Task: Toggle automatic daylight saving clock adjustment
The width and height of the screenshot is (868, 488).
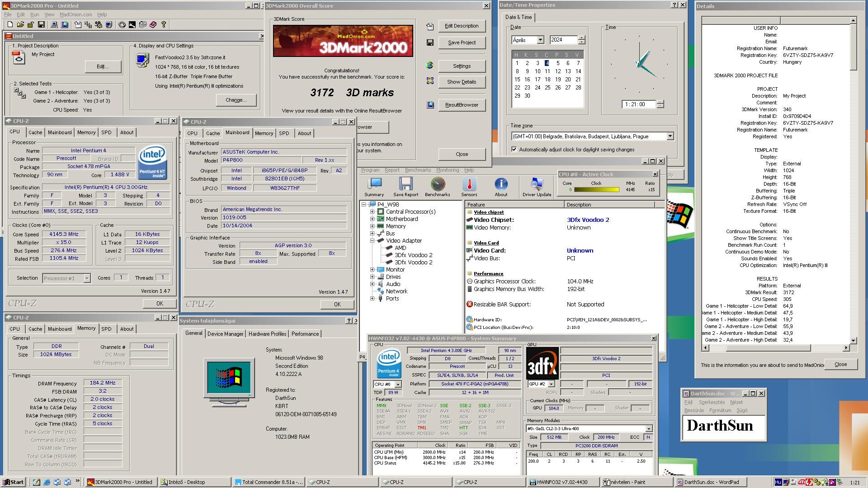Action: click(514, 150)
